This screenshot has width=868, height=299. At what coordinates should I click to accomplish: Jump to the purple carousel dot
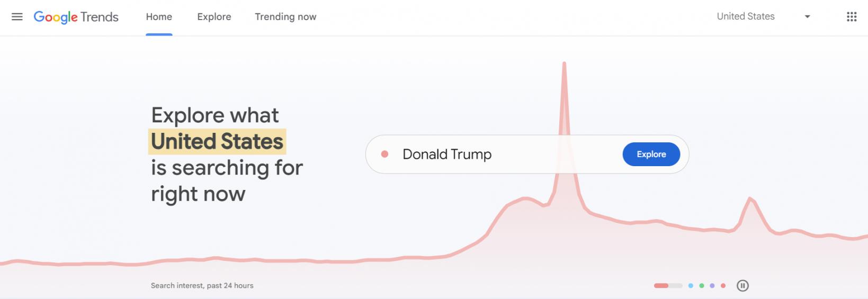(x=712, y=286)
